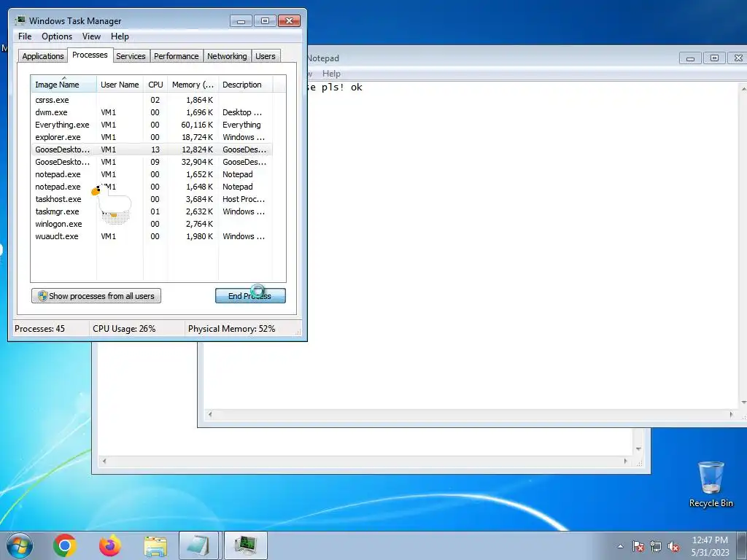Switch to the Applications tab
Viewport: 747px width, 560px height.
click(43, 56)
